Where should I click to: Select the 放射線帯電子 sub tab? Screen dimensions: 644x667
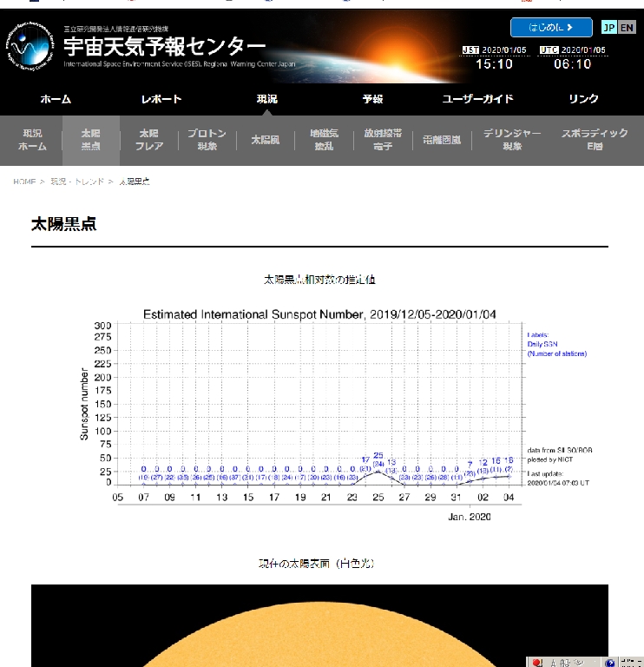tap(383, 140)
